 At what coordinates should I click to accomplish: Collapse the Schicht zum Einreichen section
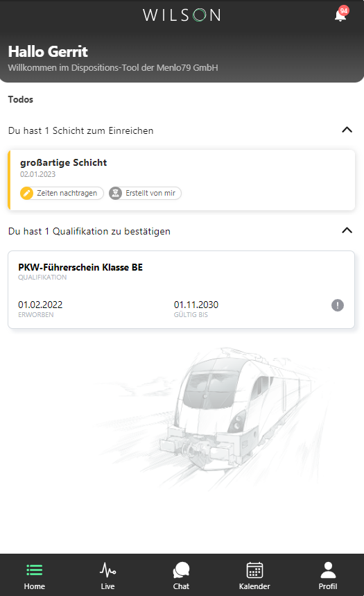point(347,130)
